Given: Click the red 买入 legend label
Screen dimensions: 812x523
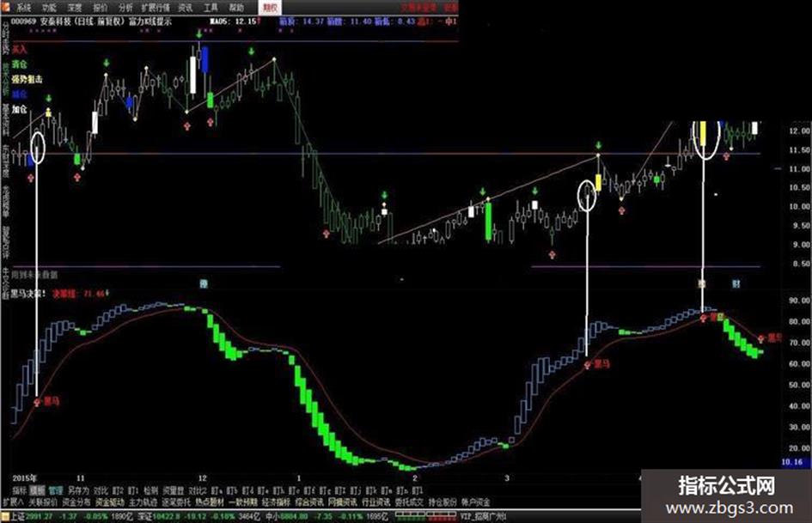Looking at the screenshot, I should point(20,50).
